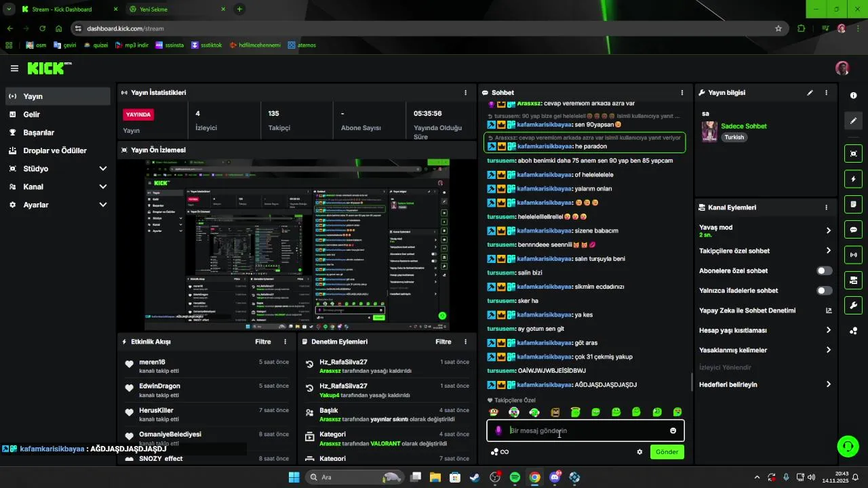The height and width of the screenshot is (488, 868).
Task: Click the green headset support button
Action: [848, 446]
